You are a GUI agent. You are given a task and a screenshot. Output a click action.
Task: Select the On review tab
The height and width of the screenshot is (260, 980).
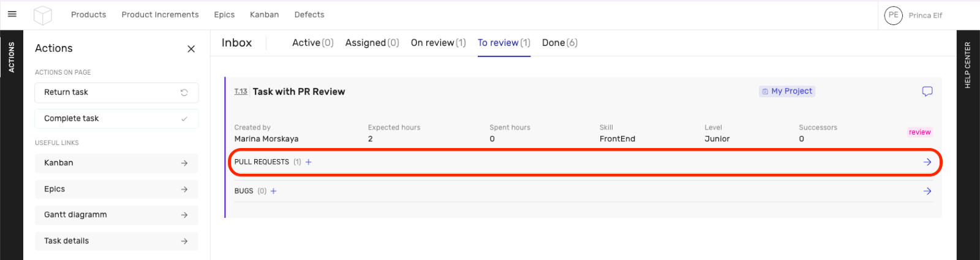tap(438, 43)
